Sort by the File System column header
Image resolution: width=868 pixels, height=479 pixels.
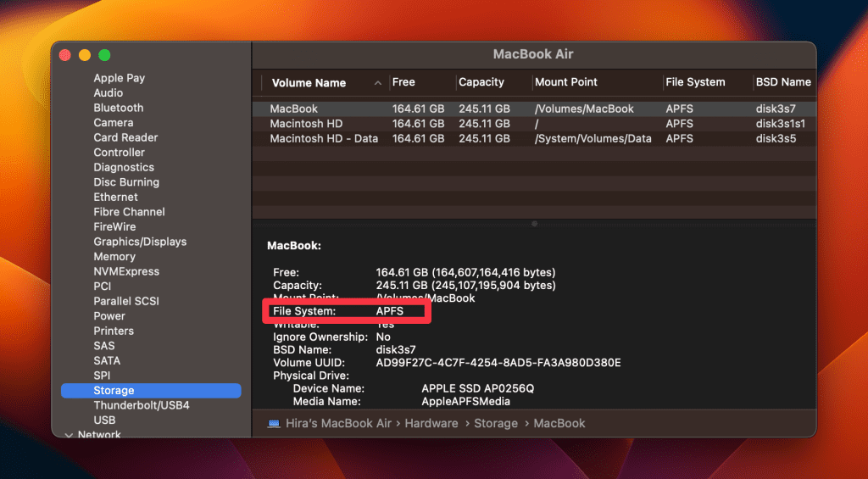(x=695, y=82)
